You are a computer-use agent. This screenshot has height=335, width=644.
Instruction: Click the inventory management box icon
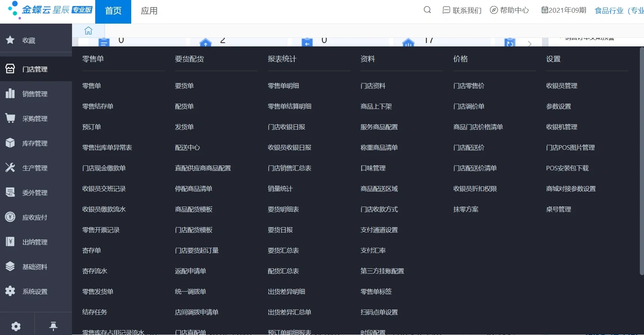pyautogui.click(x=10, y=143)
